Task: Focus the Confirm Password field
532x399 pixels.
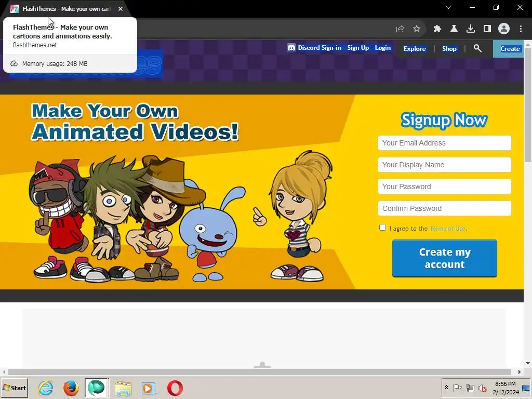Action: (x=445, y=208)
